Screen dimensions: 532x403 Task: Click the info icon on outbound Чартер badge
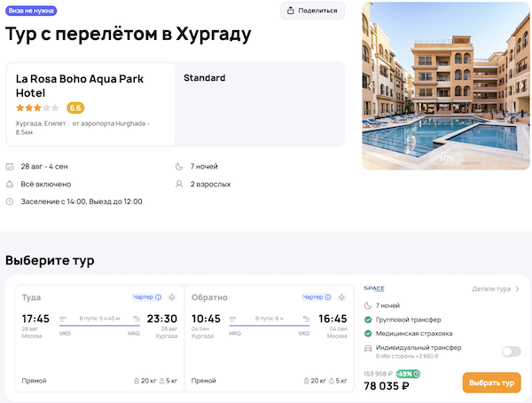tap(159, 297)
